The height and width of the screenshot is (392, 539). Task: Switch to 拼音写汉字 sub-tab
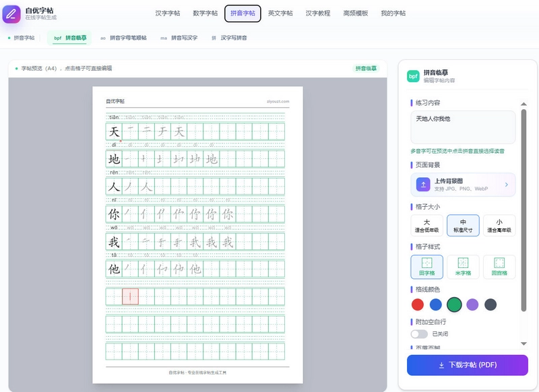pos(179,38)
